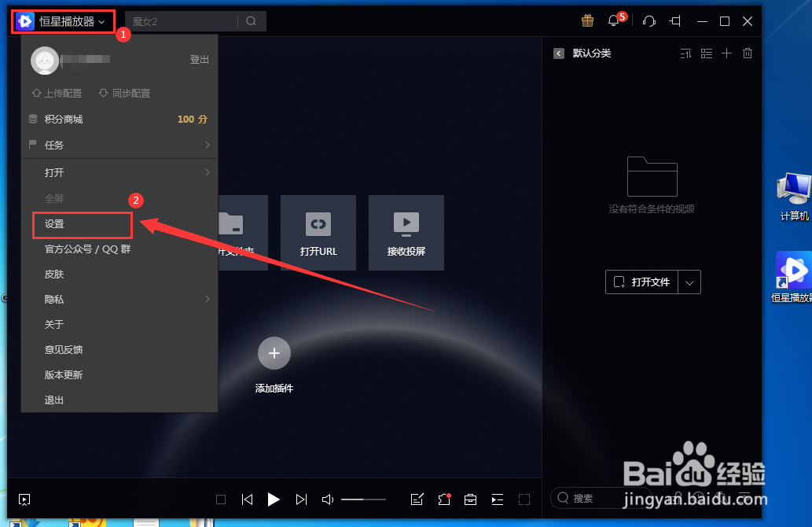
Task: Log out via 登出 link
Action: point(200,60)
